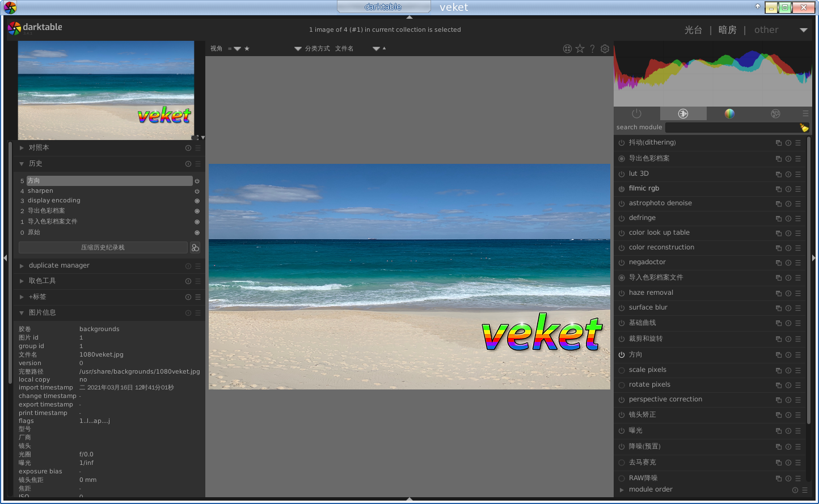This screenshot has width=819, height=504.
Task: Clear the module search with the broom icon
Action: tap(804, 128)
